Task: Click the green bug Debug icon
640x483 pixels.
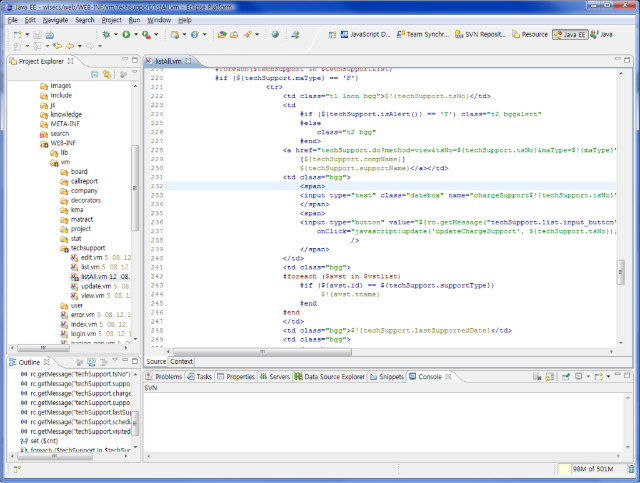Action: point(106,35)
